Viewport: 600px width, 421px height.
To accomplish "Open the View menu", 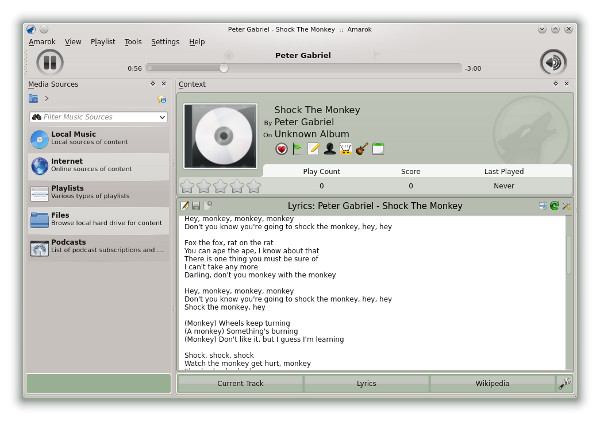I will 73,41.
